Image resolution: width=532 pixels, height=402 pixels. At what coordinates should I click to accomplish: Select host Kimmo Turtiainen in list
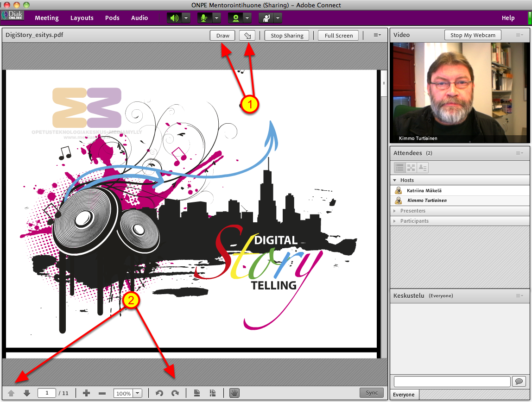460,201
